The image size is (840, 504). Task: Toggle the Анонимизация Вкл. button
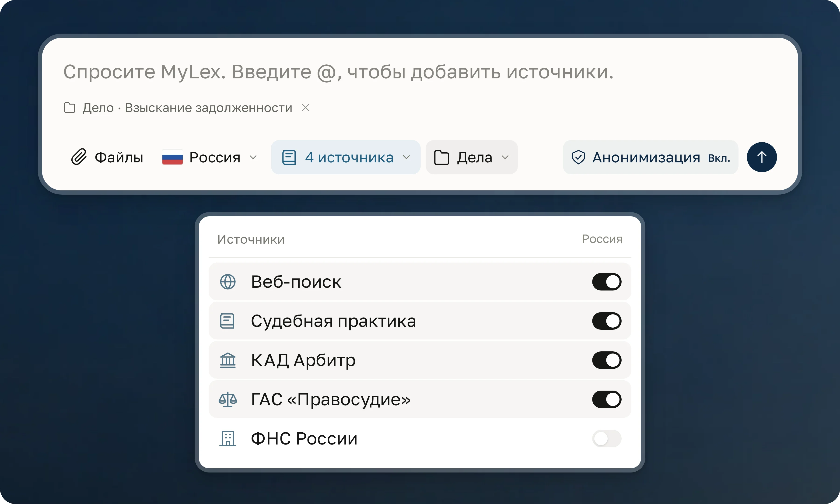coord(651,157)
